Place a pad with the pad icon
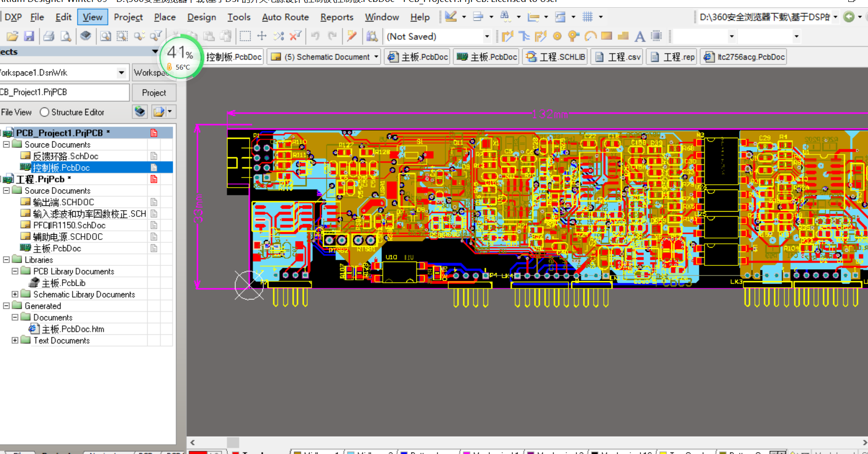Screen dimensions: 868x454 tap(557, 36)
